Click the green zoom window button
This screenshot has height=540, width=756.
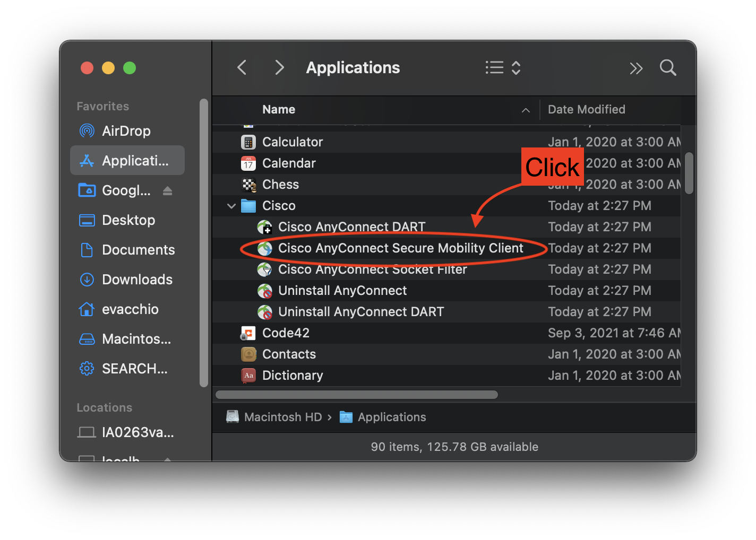coord(130,68)
